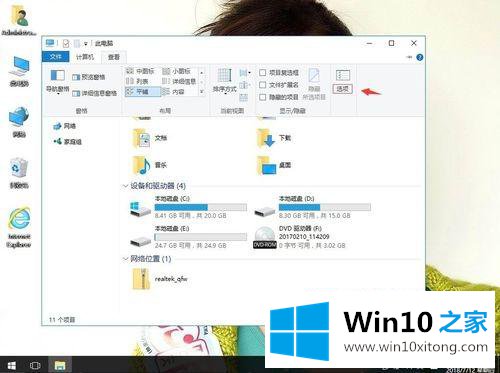Select the 文档 documents folder
The height and width of the screenshot is (373, 500).
coord(150,138)
